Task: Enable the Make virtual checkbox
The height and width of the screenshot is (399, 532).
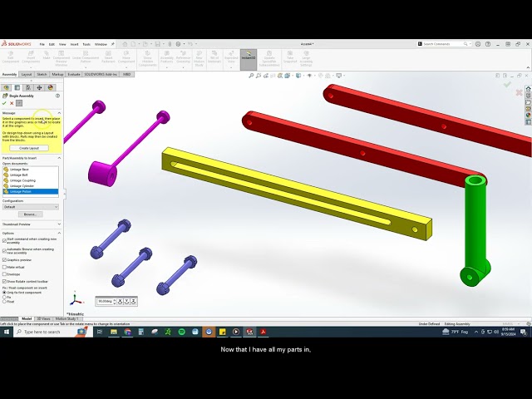Action: pyautogui.click(x=4, y=267)
